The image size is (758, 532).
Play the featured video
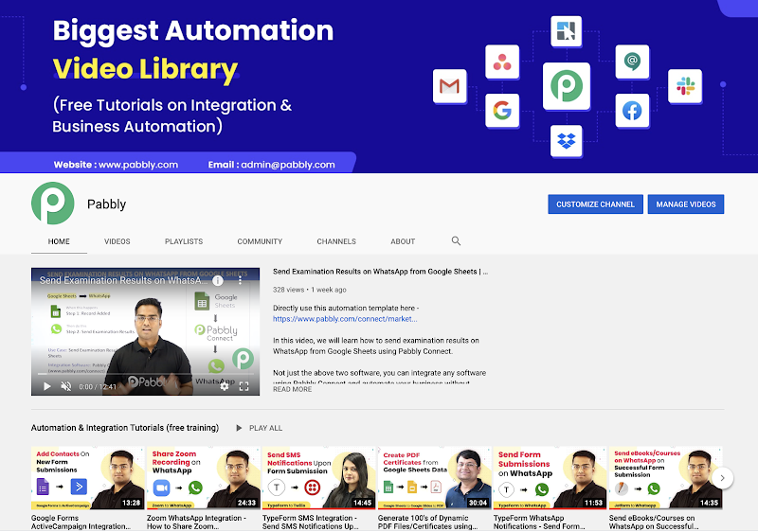[x=46, y=386]
